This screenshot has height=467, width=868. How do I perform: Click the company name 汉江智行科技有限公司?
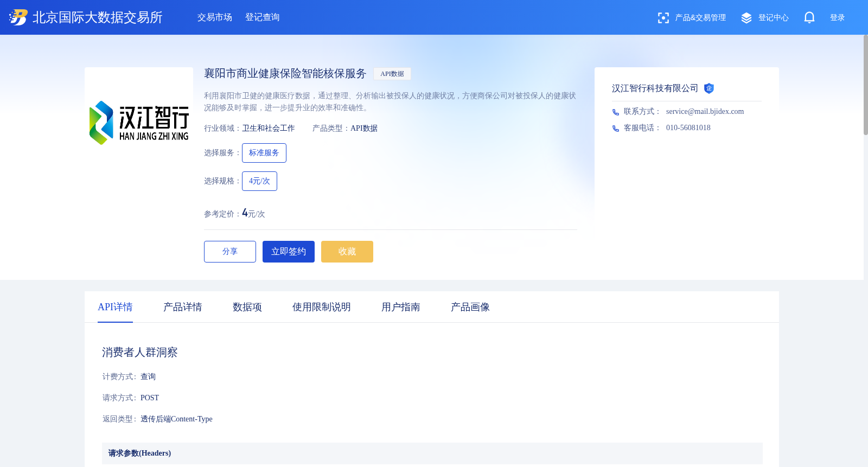click(655, 88)
